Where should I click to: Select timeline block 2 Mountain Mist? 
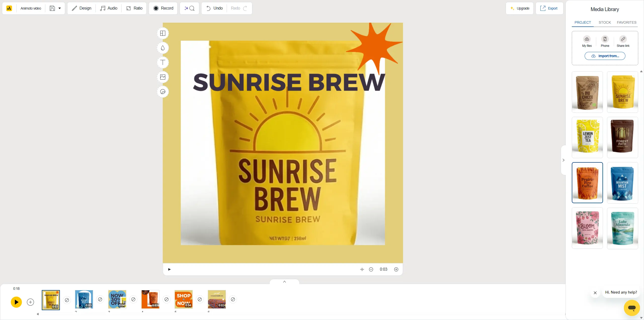pyautogui.click(x=84, y=299)
